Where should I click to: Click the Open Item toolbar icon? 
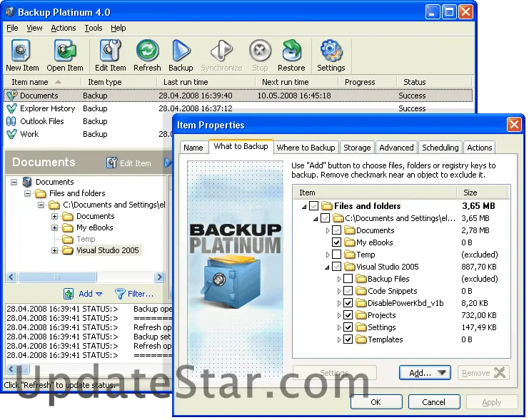[65, 51]
